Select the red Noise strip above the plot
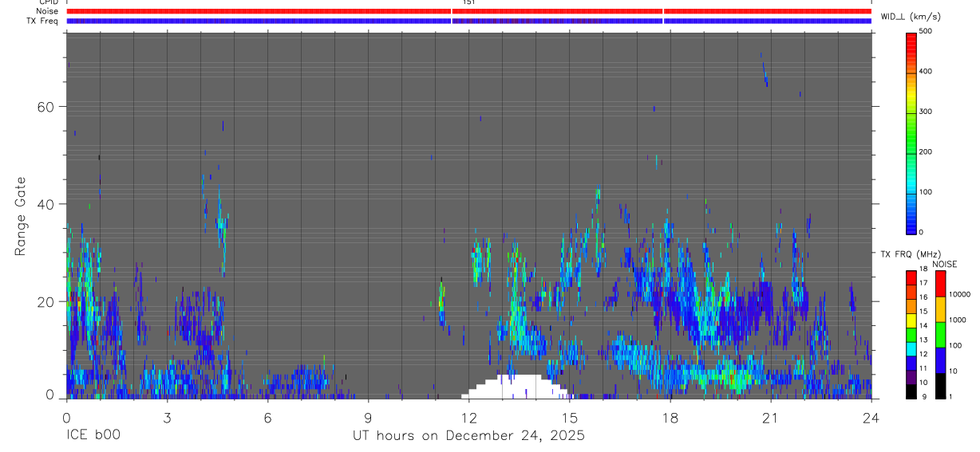980x452 pixels. tap(468, 11)
